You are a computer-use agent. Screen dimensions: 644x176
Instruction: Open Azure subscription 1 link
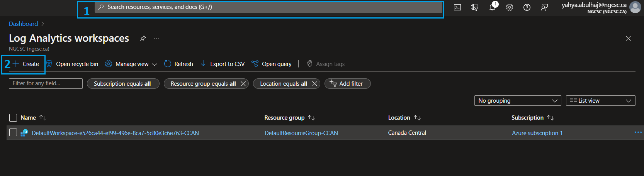pos(537,133)
